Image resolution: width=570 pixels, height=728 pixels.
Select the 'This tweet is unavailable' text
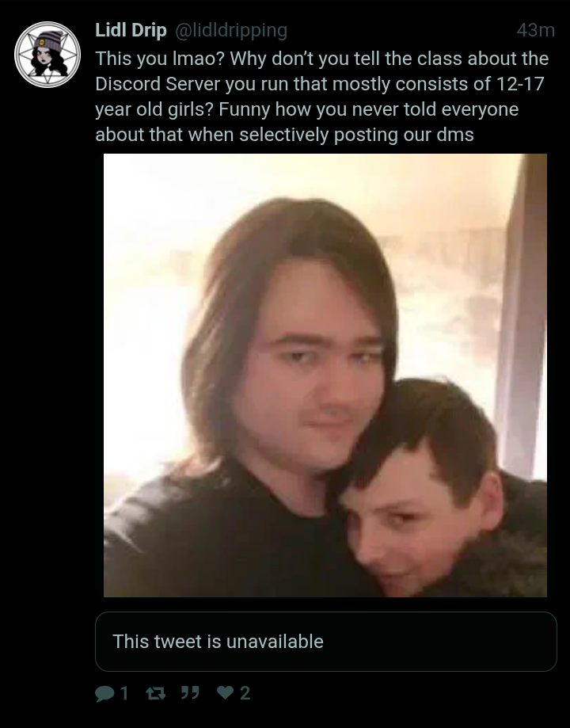(x=218, y=642)
